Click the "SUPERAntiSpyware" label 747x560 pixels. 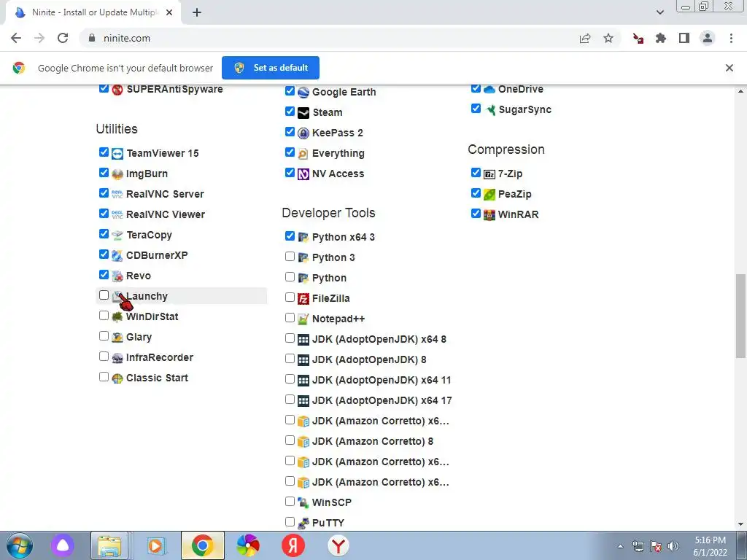(174, 90)
